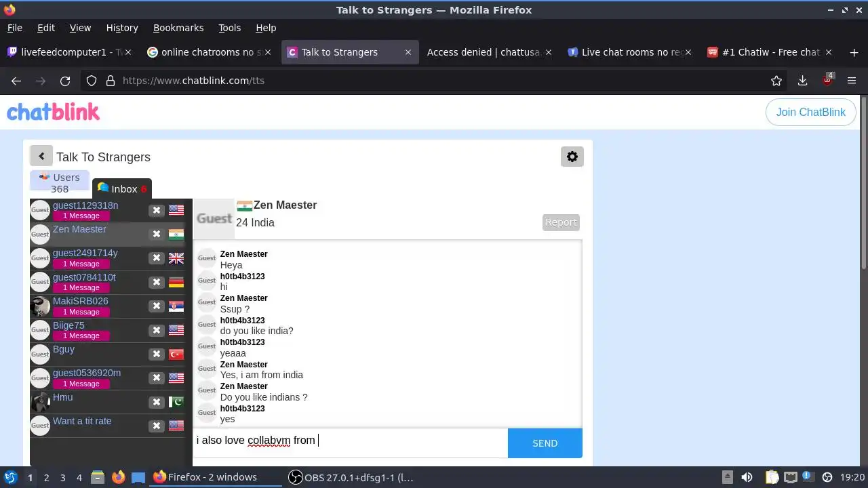Open Bguy chat
This screenshot has width=868, height=488.
tap(64, 349)
